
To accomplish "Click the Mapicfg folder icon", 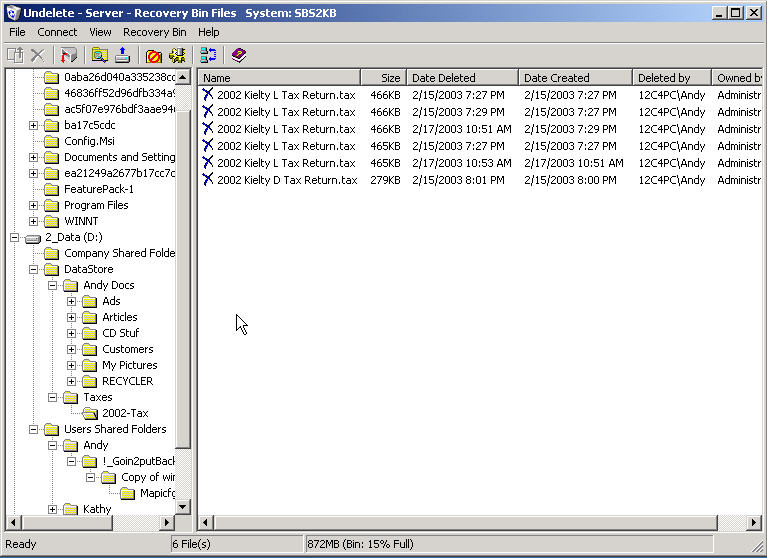I will coord(127,493).
